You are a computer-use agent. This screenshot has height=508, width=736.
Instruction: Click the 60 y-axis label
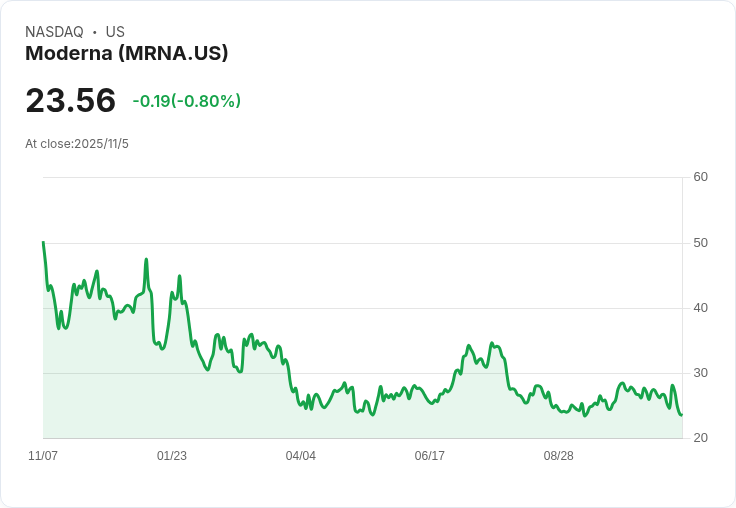click(700, 177)
